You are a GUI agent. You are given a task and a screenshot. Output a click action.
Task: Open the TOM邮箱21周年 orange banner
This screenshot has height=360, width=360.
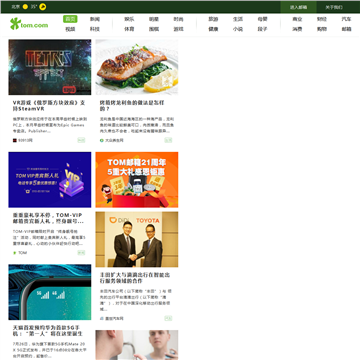tap(137, 180)
